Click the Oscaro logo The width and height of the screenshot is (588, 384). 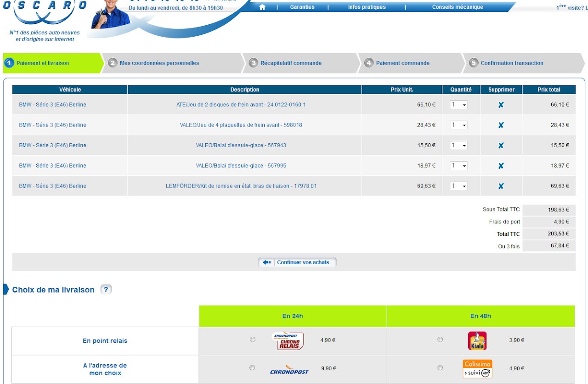pyautogui.click(x=45, y=11)
